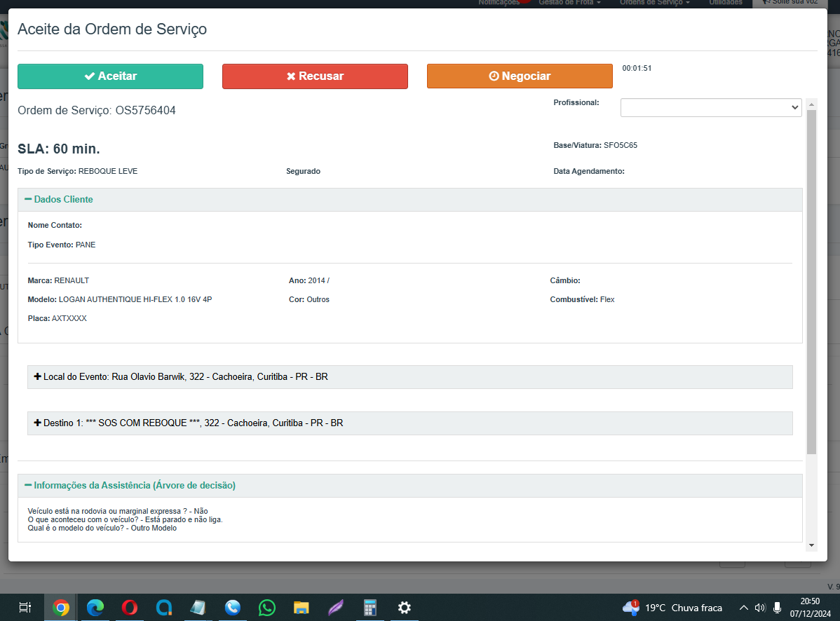Open Notificações in background top bar

[499, 3]
